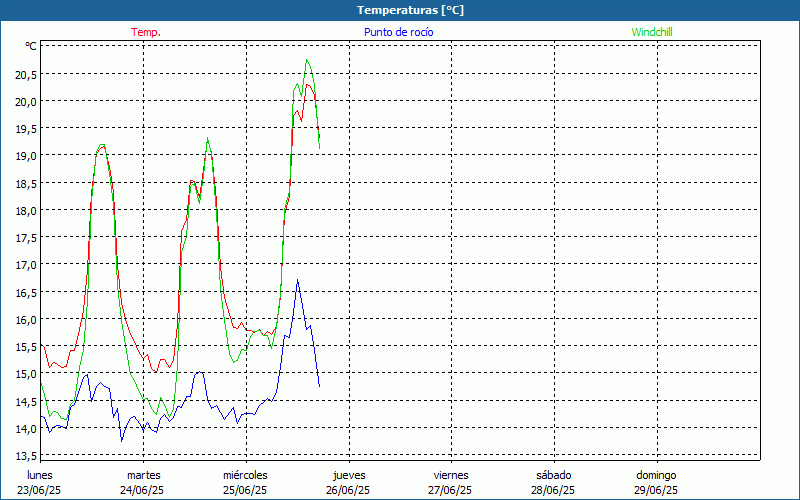The height and width of the screenshot is (500, 800).
Task: Click the '15,5' y-axis value
Action: tap(26, 347)
